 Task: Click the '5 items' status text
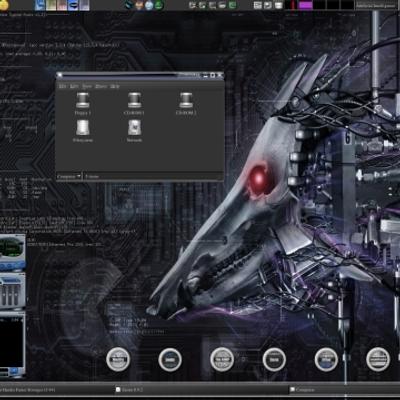[x=92, y=176]
